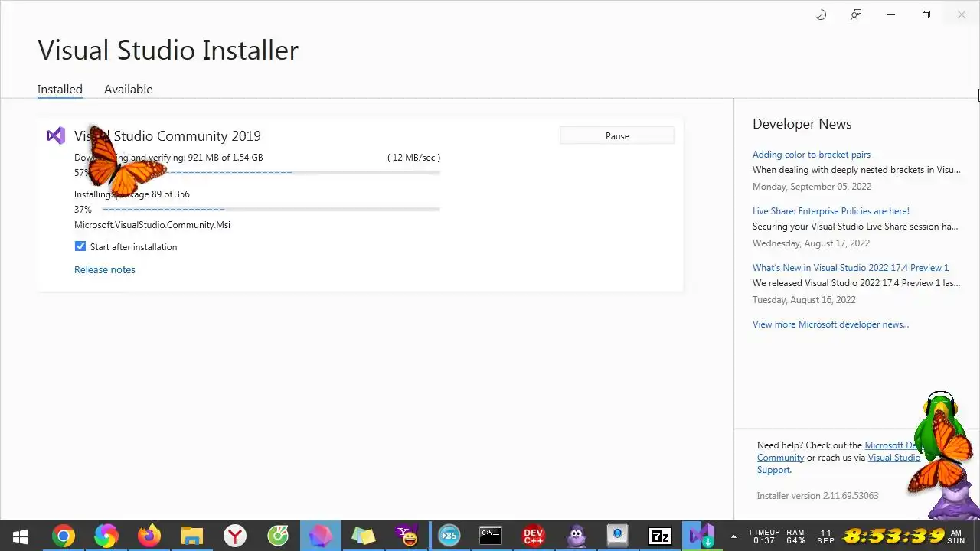The height and width of the screenshot is (551, 980).
Task: Open the purple gorilla BonziBuddy taskbar icon
Action: (577, 536)
